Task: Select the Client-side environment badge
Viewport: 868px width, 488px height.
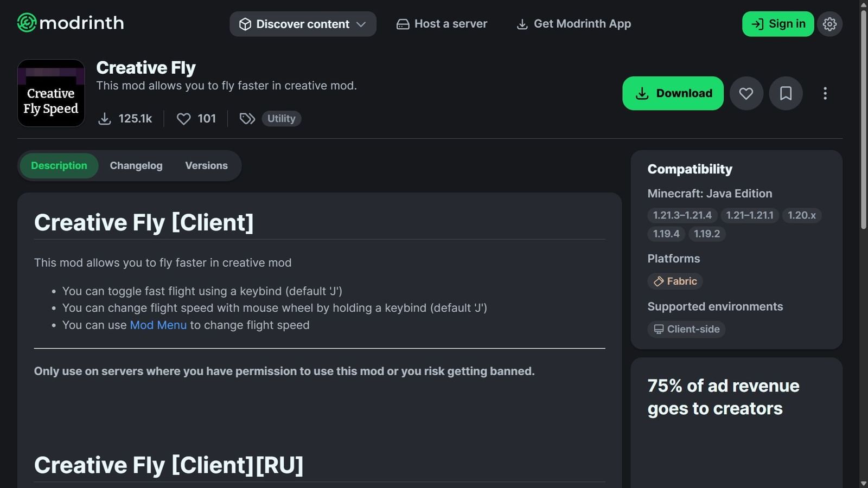Action: coord(686,329)
